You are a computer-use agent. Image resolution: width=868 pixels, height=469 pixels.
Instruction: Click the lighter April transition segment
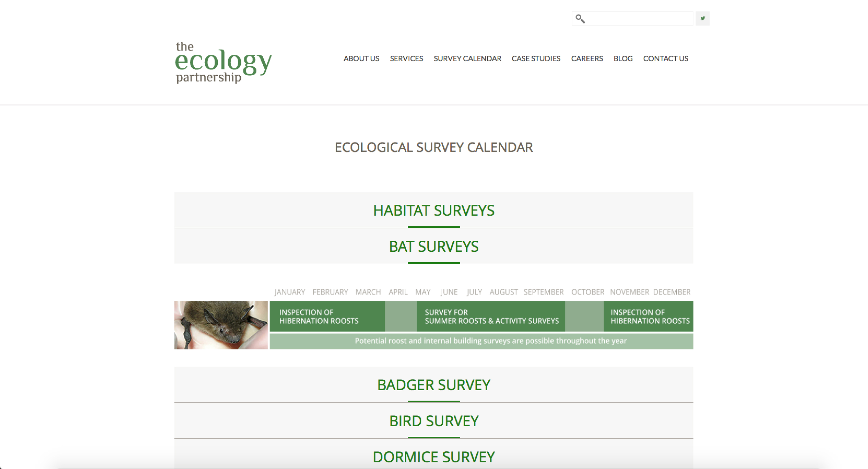[x=401, y=316]
